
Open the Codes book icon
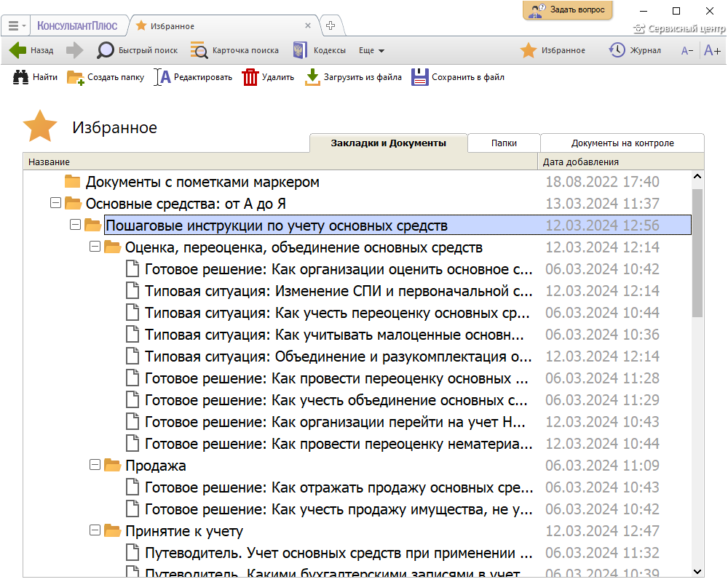pos(300,50)
